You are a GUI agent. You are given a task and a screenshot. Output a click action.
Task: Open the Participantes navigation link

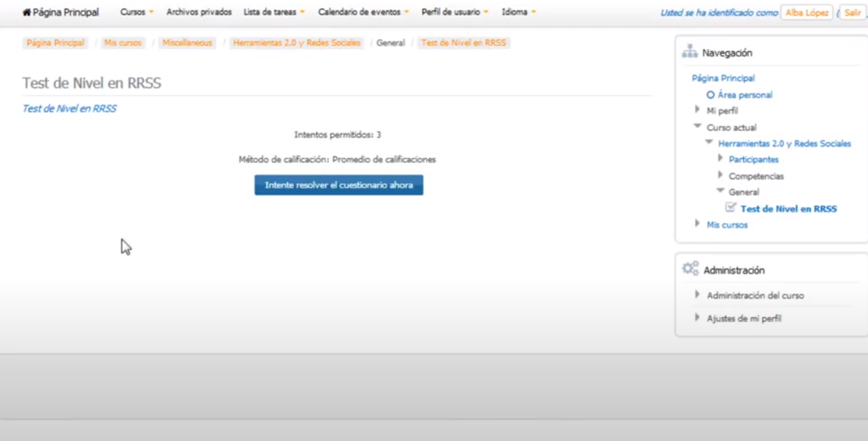click(x=754, y=159)
